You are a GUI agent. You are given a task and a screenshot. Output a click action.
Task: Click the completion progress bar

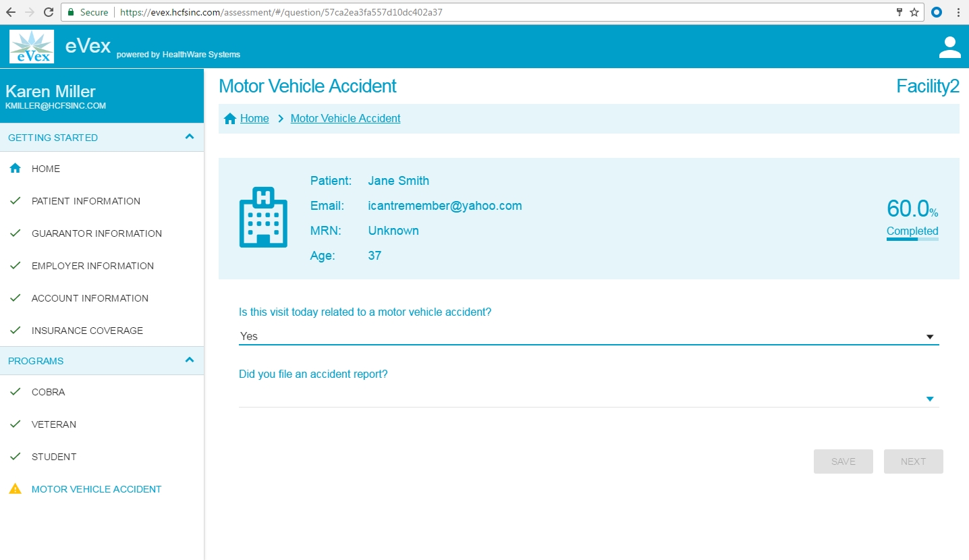pos(912,239)
